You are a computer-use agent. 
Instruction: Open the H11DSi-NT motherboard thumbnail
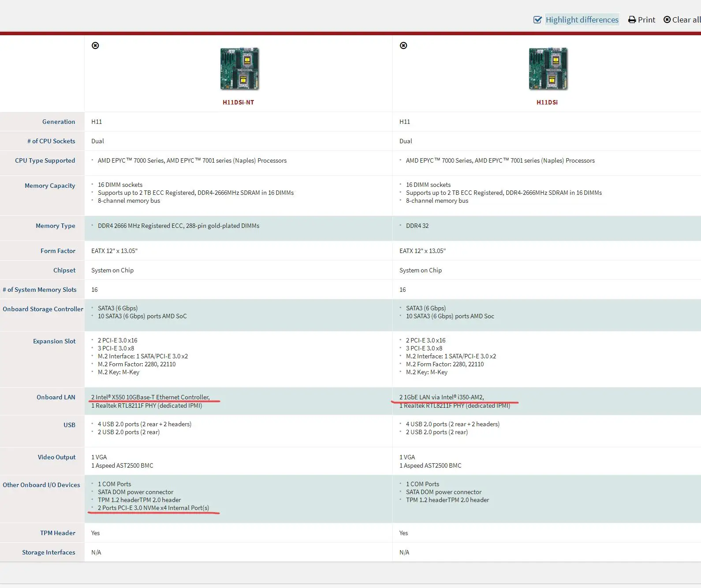coord(239,69)
